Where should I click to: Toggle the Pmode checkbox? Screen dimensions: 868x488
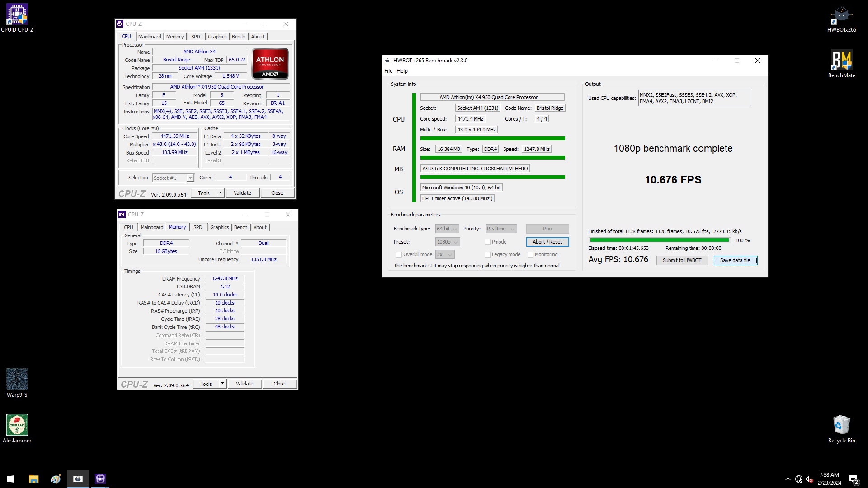pyautogui.click(x=487, y=242)
